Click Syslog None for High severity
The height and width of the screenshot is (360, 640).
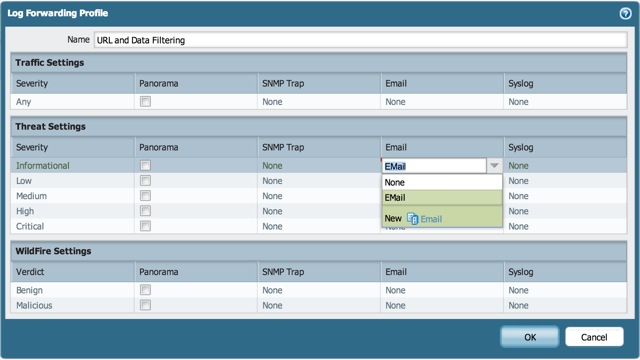pos(518,211)
